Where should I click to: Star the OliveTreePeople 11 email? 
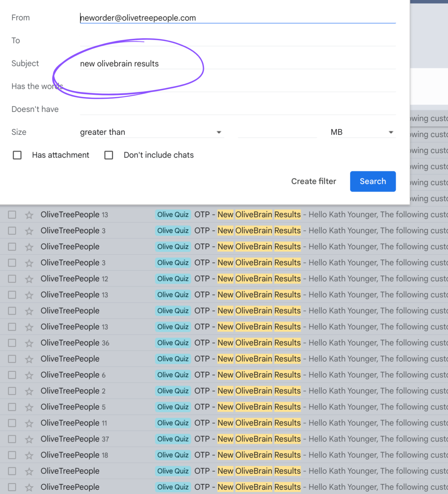[29, 423]
